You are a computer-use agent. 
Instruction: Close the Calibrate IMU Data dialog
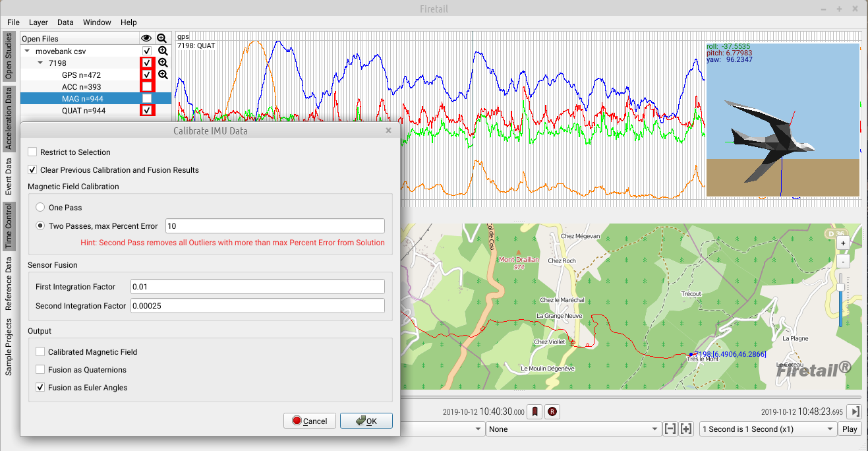[389, 131]
